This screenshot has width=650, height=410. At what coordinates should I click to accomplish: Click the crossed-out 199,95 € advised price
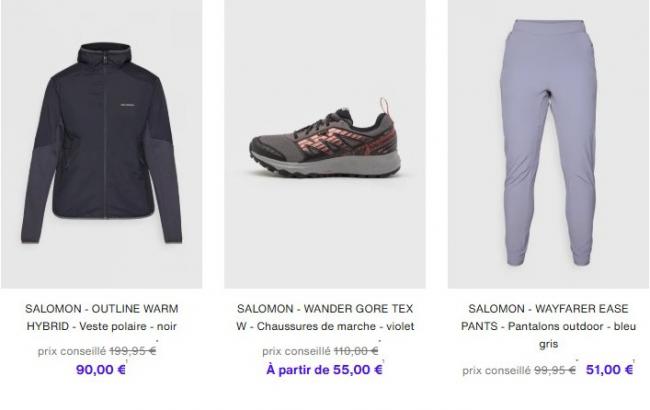click(133, 351)
